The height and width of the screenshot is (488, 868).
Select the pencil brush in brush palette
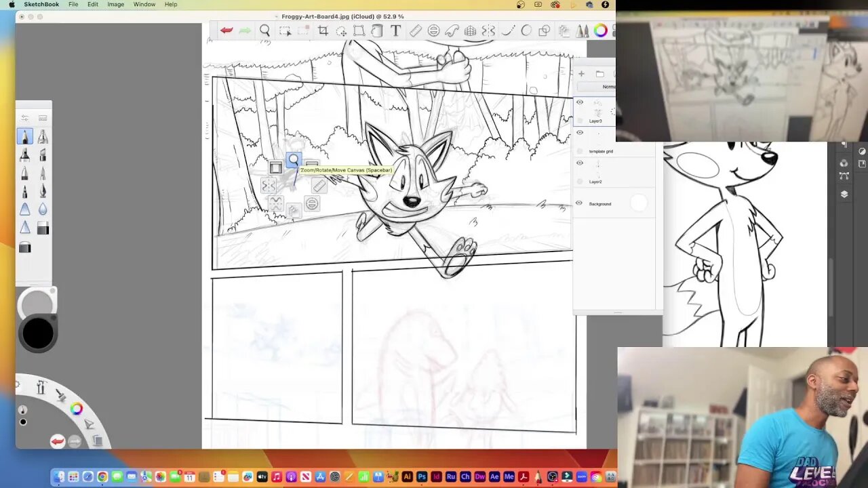coord(24,137)
